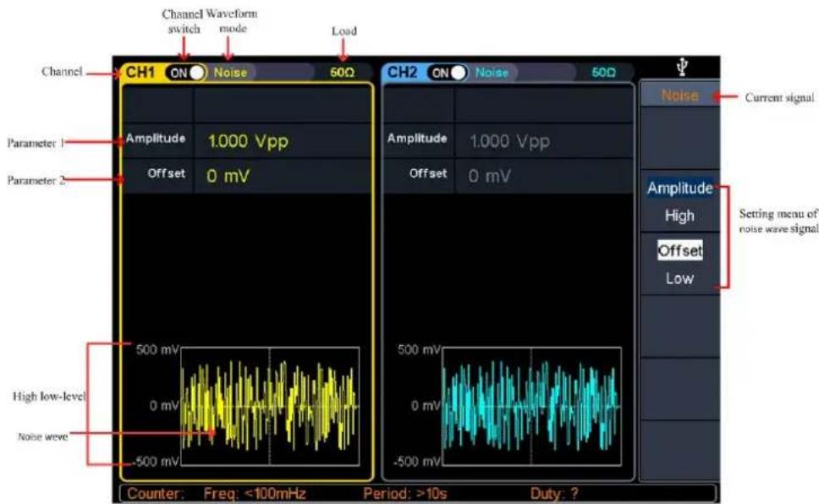The width and height of the screenshot is (819, 504).
Task: Click the USB connection icon
Action: point(682,68)
